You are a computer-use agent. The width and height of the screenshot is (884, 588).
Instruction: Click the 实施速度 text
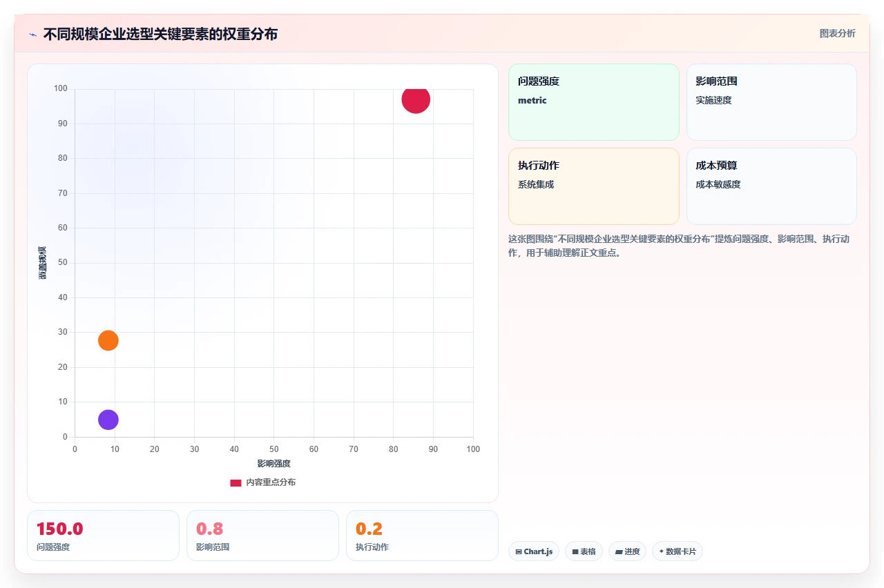(x=713, y=100)
